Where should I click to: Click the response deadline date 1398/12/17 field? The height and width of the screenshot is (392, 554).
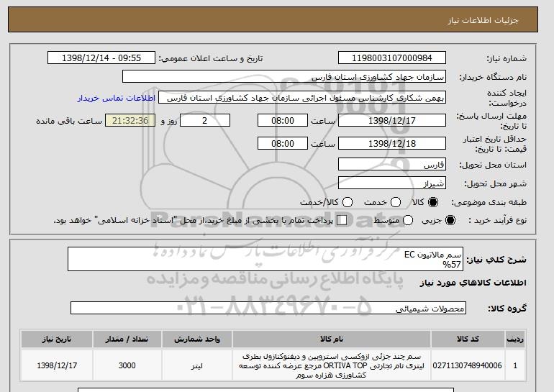pos(392,120)
